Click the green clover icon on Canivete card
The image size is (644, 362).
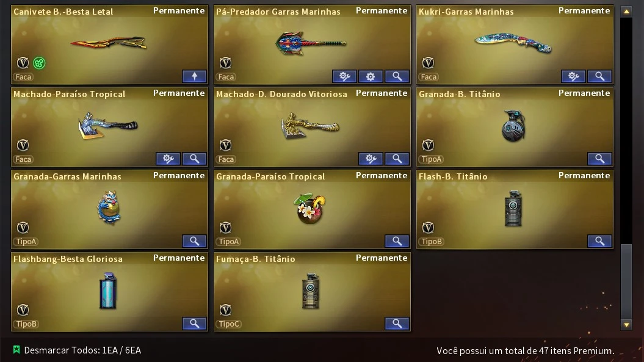[39, 63]
